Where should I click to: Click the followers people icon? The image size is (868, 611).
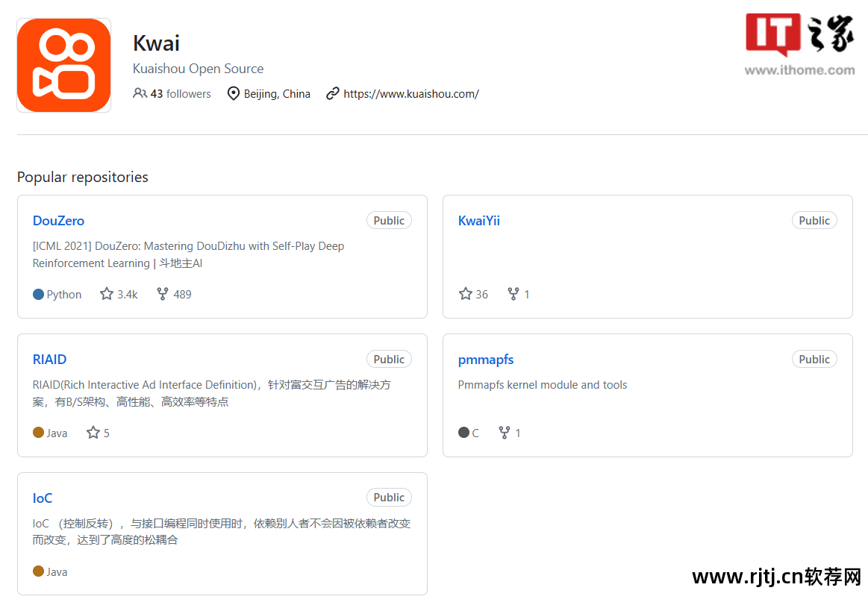point(140,93)
